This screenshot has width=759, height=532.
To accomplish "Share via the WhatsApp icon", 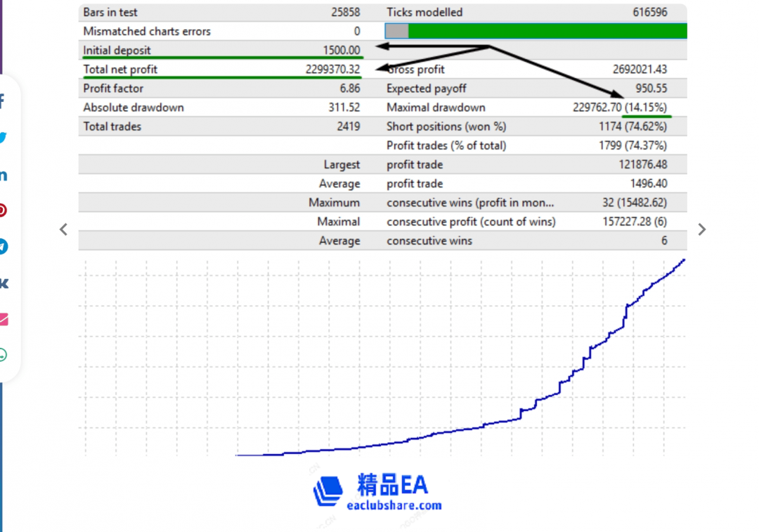I will point(4,355).
